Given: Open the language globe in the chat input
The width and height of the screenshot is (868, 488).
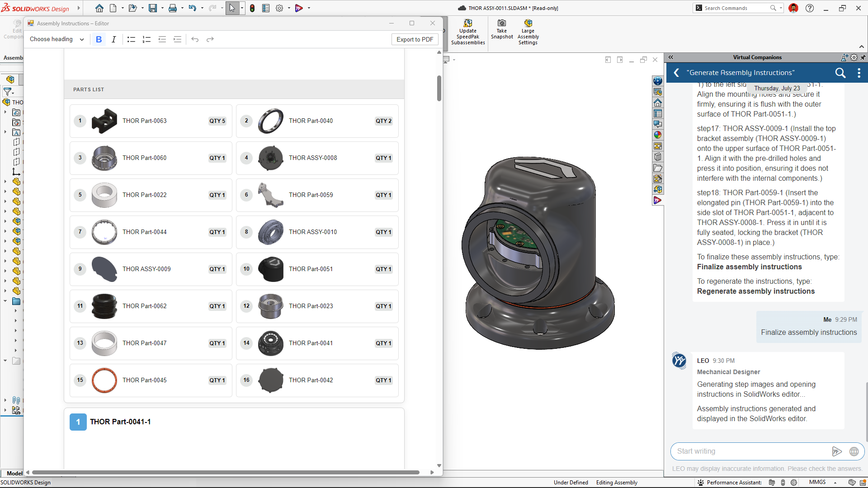Looking at the screenshot, I should coord(854,451).
